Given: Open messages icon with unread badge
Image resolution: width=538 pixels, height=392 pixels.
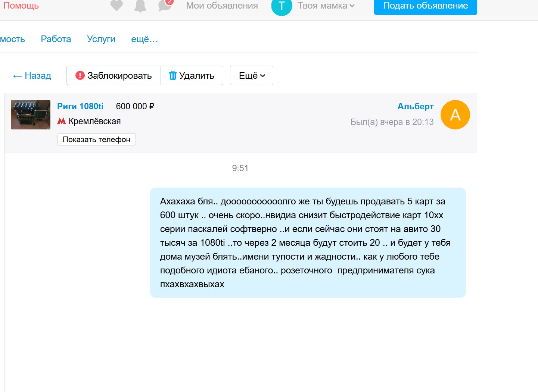Looking at the screenshot, I should tap(165, 6).
